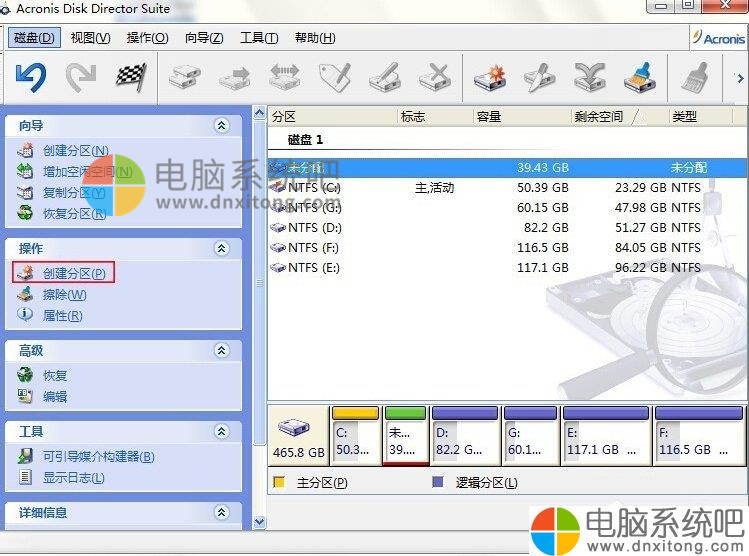The height and width of the screenshot is (556, 749).
Task: Select the NTFS (C:) partition row
Action: [508, 188]
